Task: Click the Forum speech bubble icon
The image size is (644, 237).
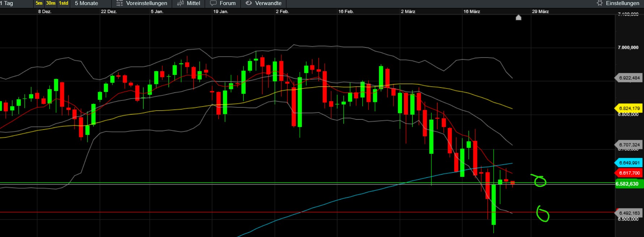Action: pos(213,3)
